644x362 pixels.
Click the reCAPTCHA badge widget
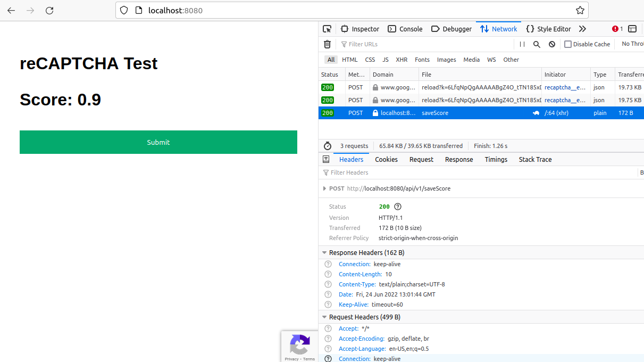[299, 346]
